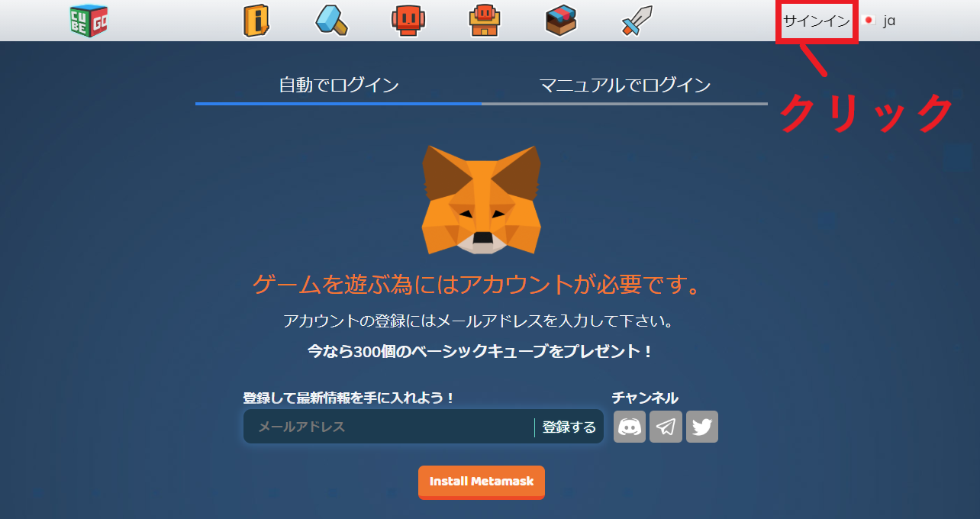Open the ja language selector
This screenshot has height=519, width=980.
878,21
